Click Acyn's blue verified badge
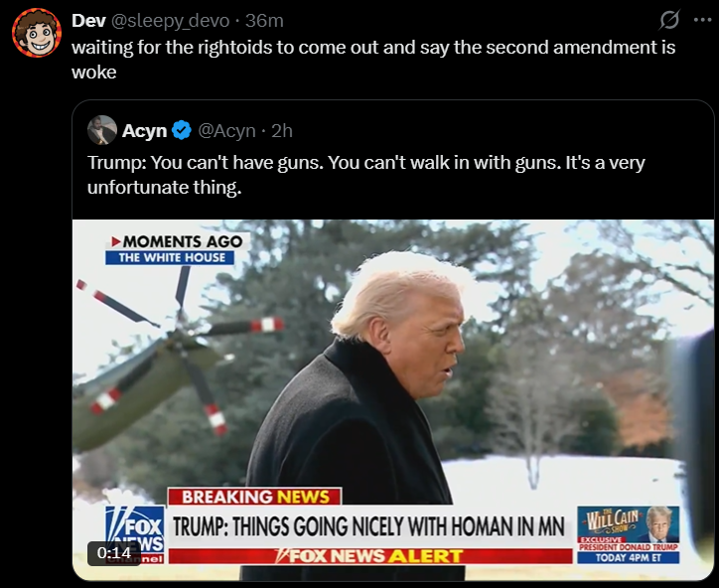The image size is (719, 588). click(182, 131)
